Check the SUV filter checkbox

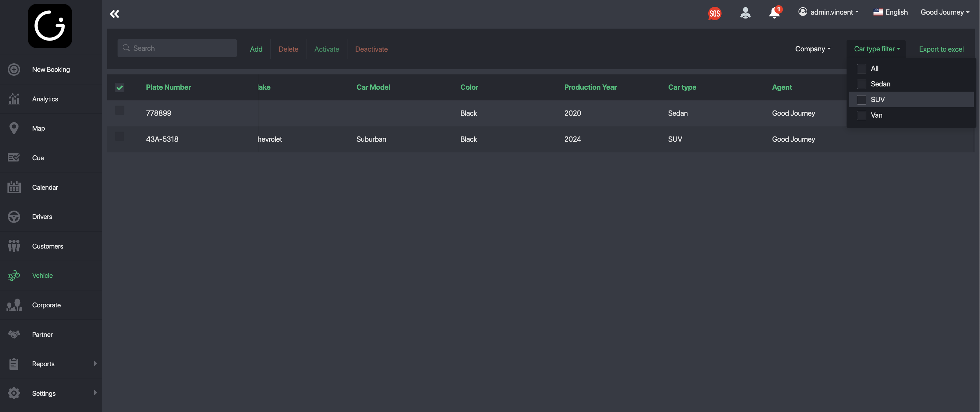coord(861,100)
